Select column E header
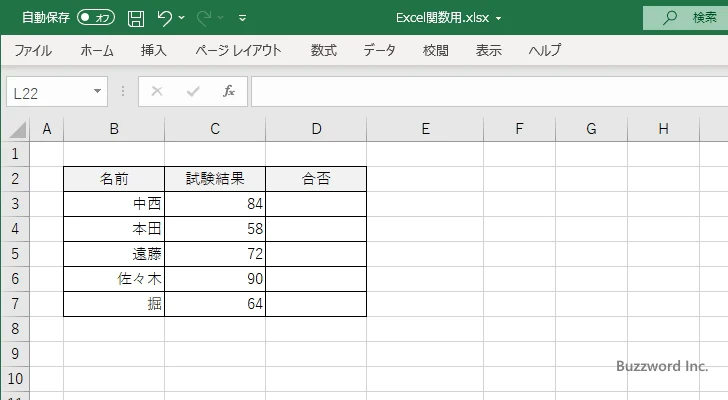Image resolution: width=728 pixels, height=400 pixels. point(425,129)
